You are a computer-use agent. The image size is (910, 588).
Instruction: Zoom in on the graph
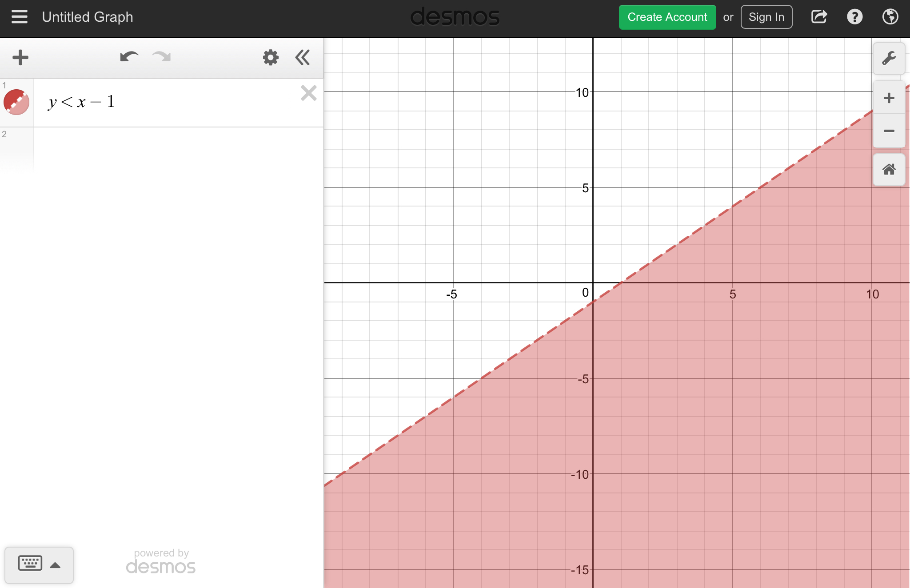(889, 98)
